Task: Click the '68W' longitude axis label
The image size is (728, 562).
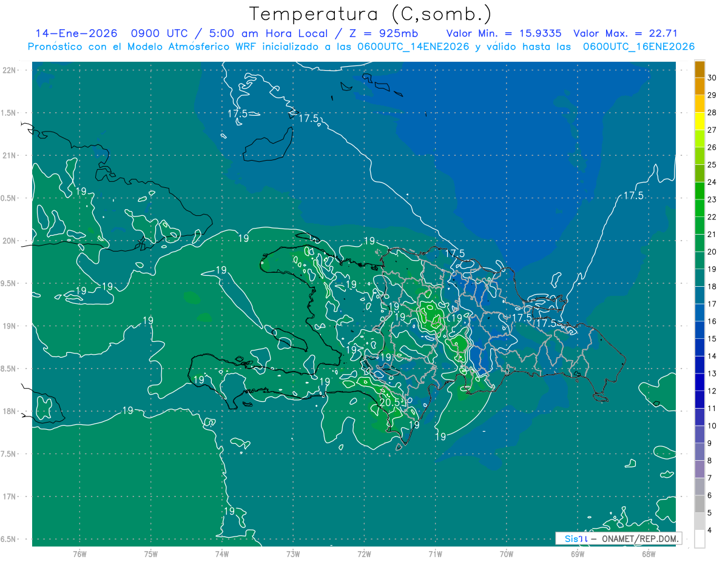Action: tap(648, 554)
